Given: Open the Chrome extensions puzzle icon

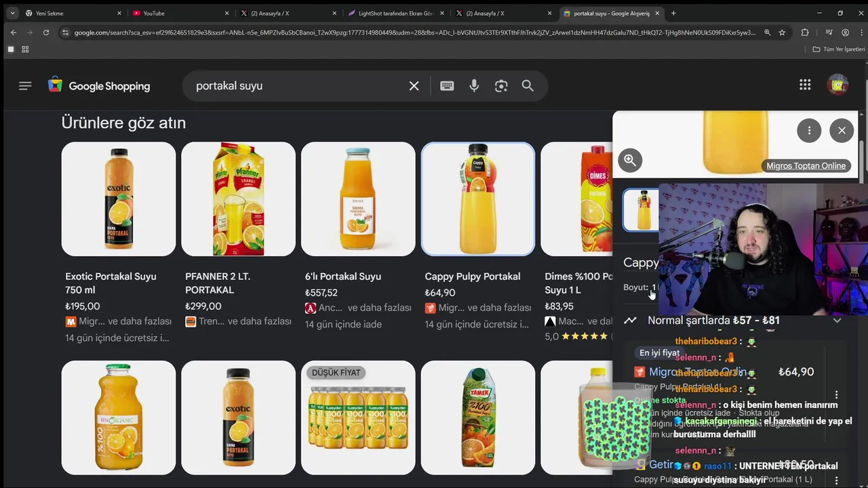Looking at the screenshot, I should point(805,33).
